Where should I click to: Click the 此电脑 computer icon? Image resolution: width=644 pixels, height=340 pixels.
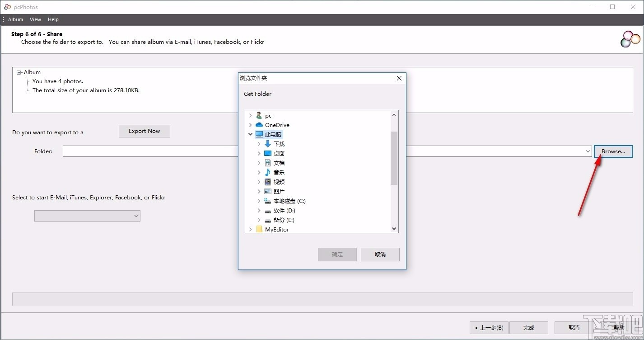tap(259, 134)
